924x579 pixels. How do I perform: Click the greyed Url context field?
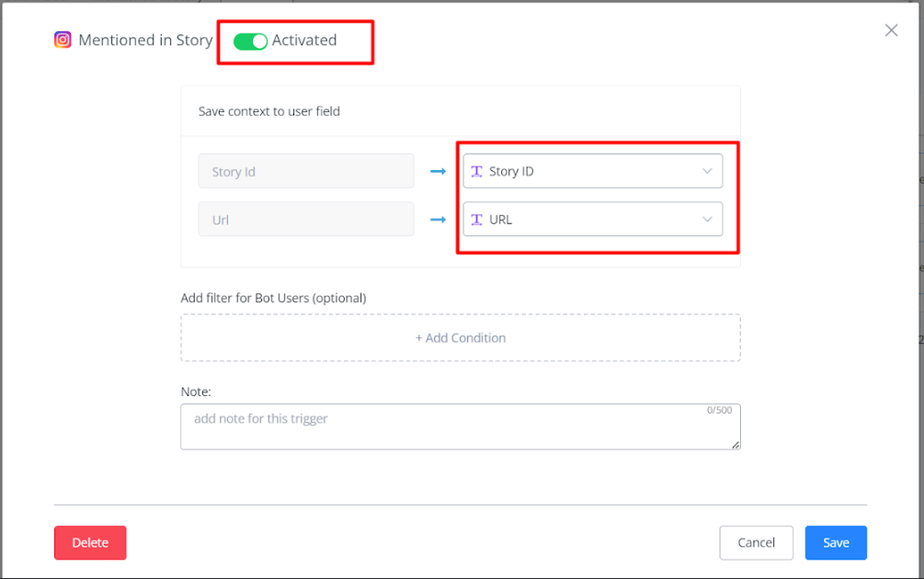click(x=306, y=220)
